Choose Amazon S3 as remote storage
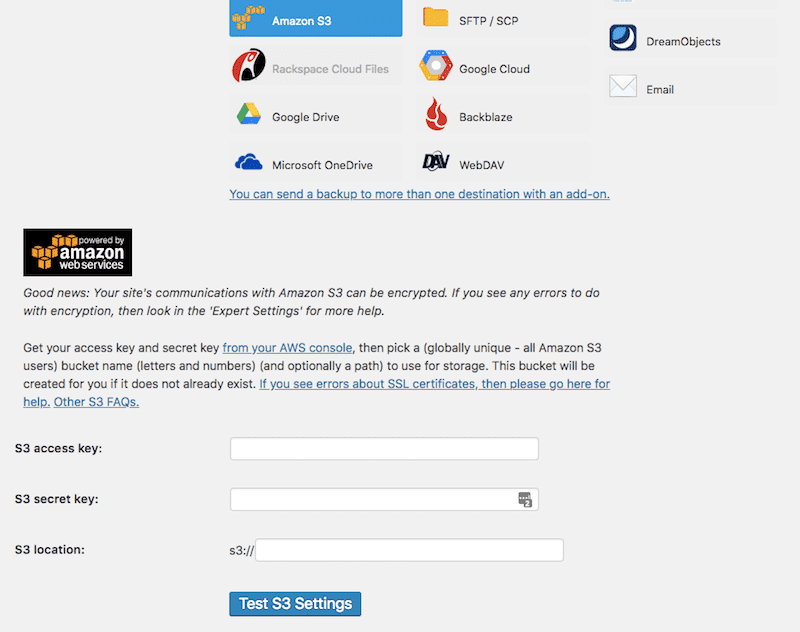 [316, 18]
